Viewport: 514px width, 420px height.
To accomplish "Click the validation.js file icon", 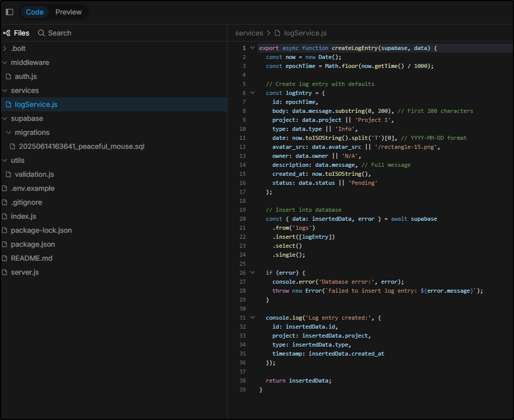I will (x=8, y=174).
